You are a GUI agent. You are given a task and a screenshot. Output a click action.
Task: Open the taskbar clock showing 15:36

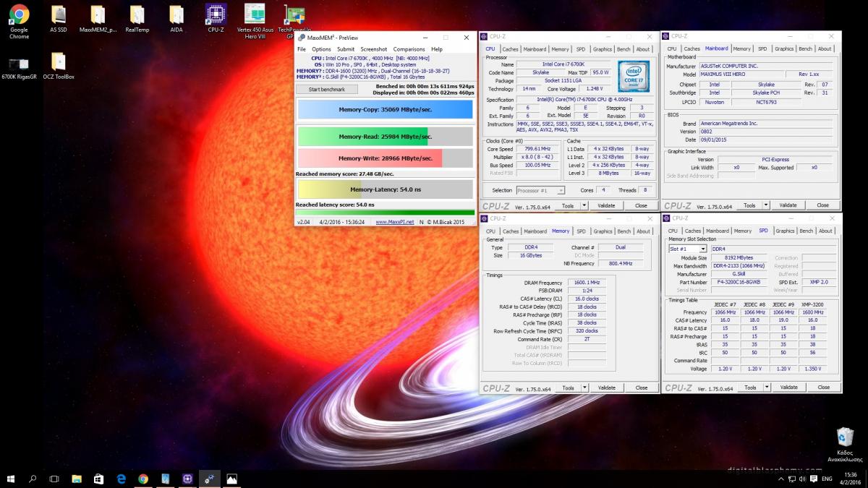point(851,479)
